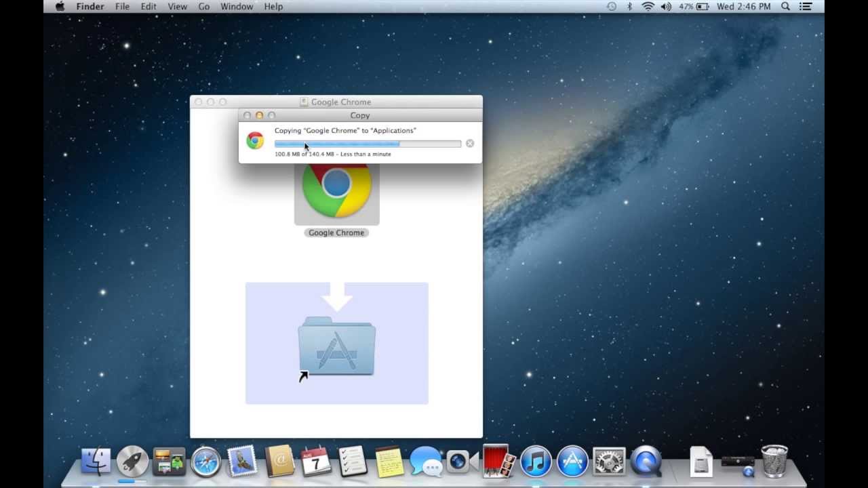This screenshot has height=488, width=868.
Task: Open System Preferences from the Dock
Action: pyautogui.click(x=608, y=462)
